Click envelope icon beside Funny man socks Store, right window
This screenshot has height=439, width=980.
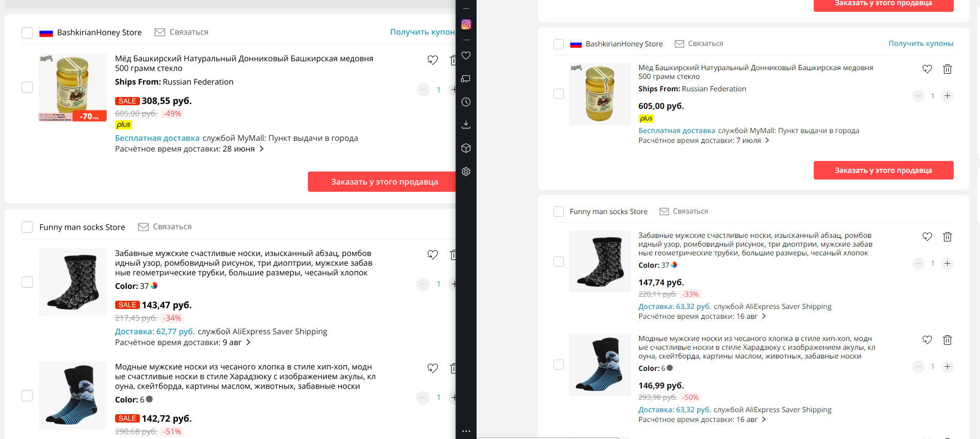pos(664,211)
